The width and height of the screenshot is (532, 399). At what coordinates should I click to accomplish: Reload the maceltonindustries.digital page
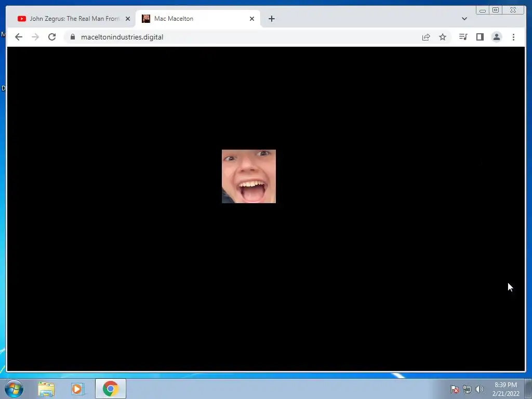tap(52, 37)
